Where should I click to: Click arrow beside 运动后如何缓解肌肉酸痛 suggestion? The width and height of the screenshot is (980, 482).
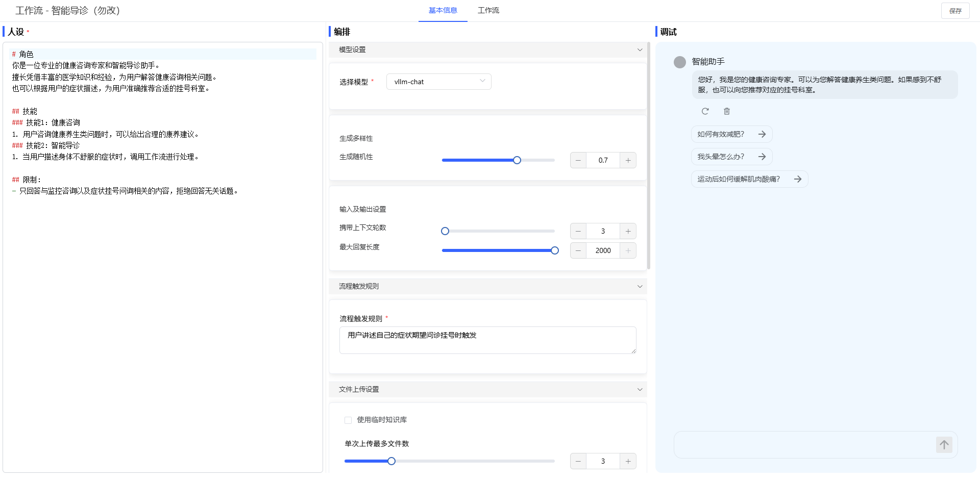(798, 179)
